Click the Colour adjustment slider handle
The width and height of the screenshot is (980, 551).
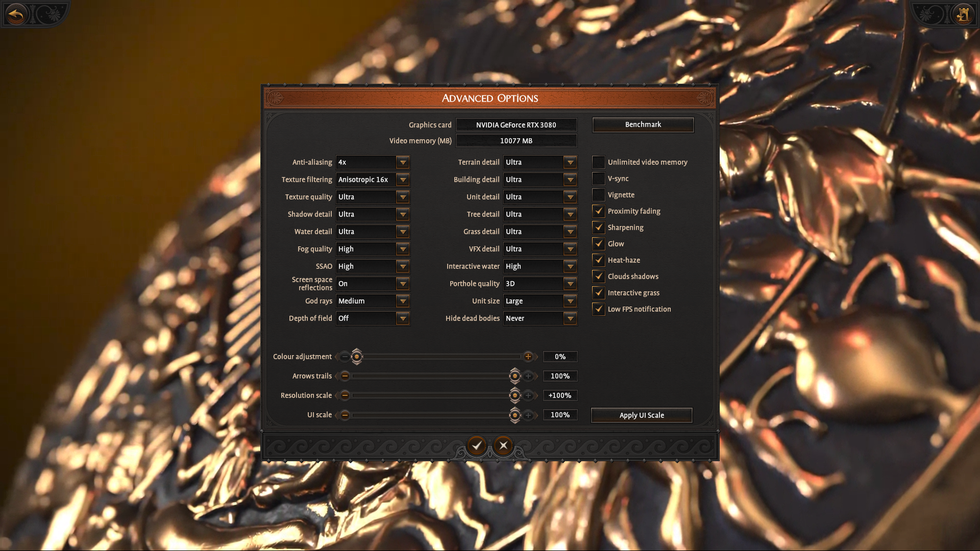tap(357, 357)
